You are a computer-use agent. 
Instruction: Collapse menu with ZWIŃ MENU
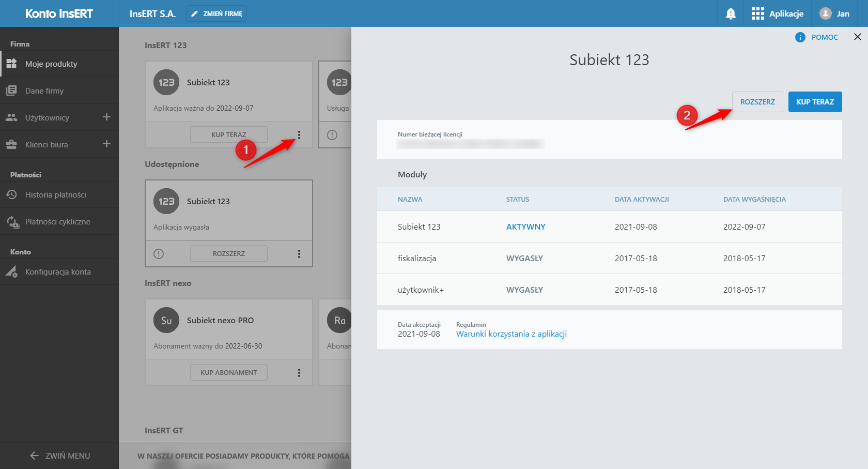59,456
